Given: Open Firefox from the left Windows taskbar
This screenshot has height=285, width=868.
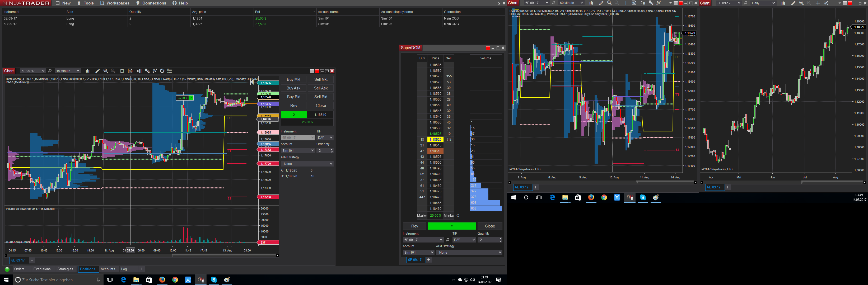Looking at the screenshot, I should pyautogui.click(x=162, y=280).
